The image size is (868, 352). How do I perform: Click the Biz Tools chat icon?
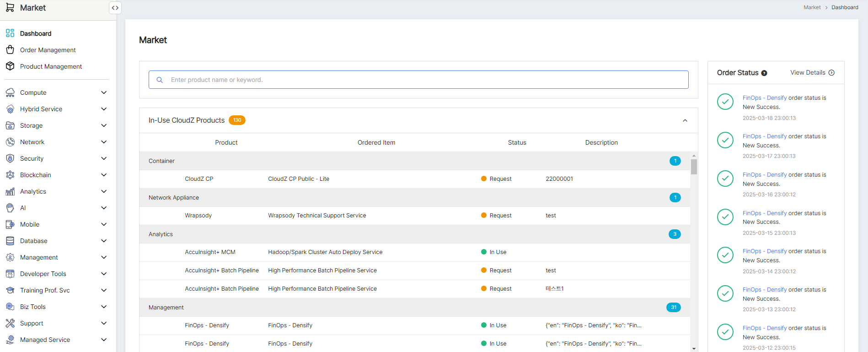coord(10,307)
